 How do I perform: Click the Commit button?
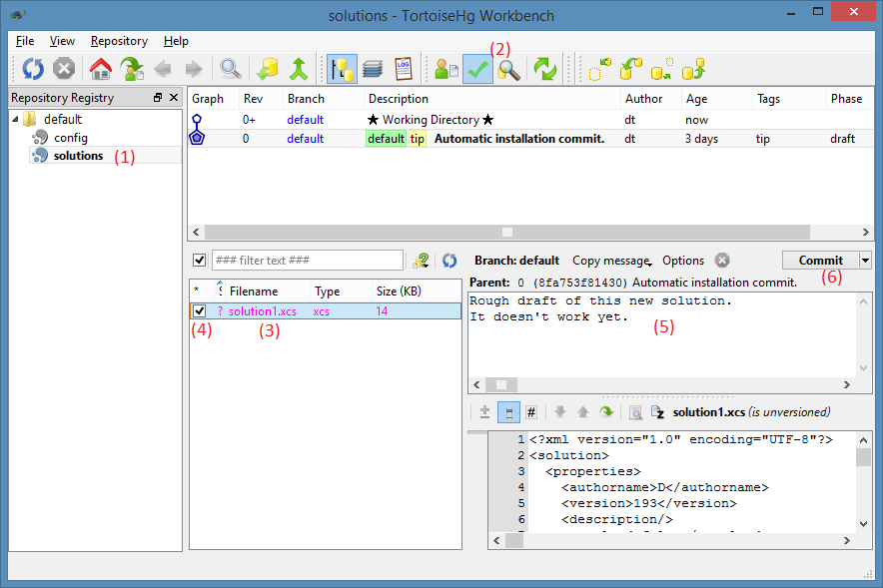820,260
